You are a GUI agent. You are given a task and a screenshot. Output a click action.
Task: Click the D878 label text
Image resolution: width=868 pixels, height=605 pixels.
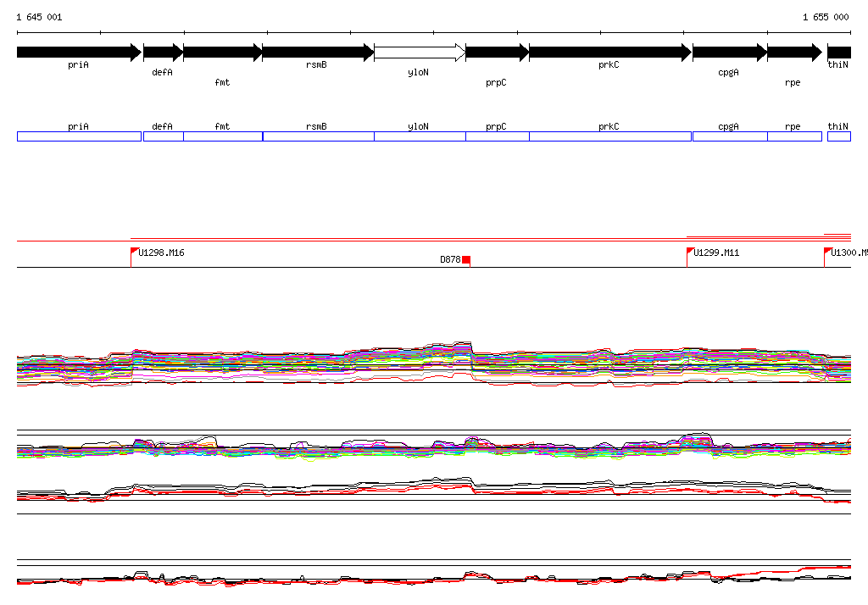450,259
